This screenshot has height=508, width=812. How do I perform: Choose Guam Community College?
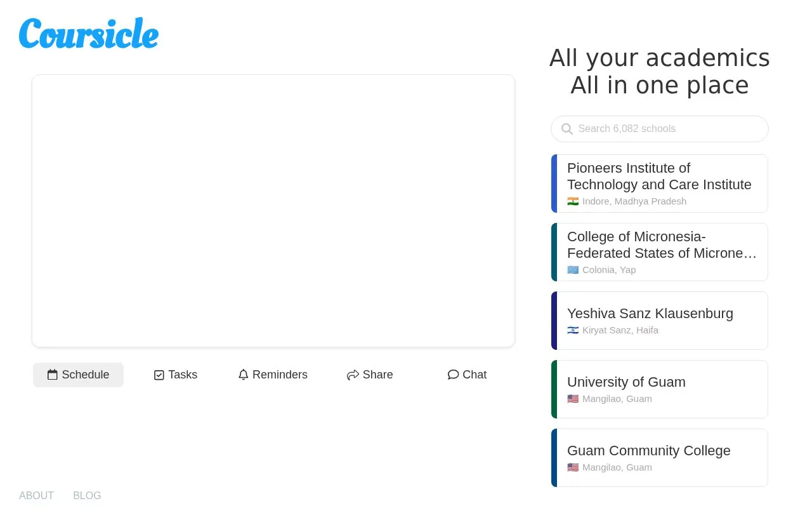point(660,458)
